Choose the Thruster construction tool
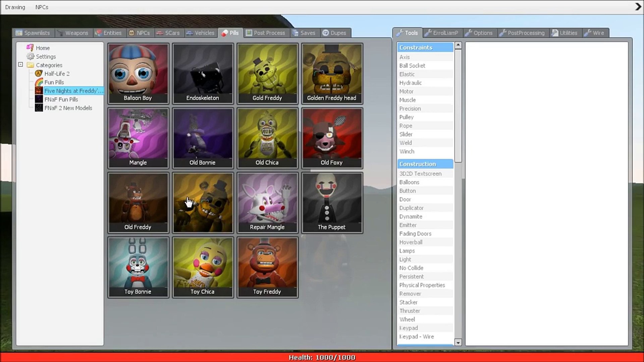 (410, 311)
